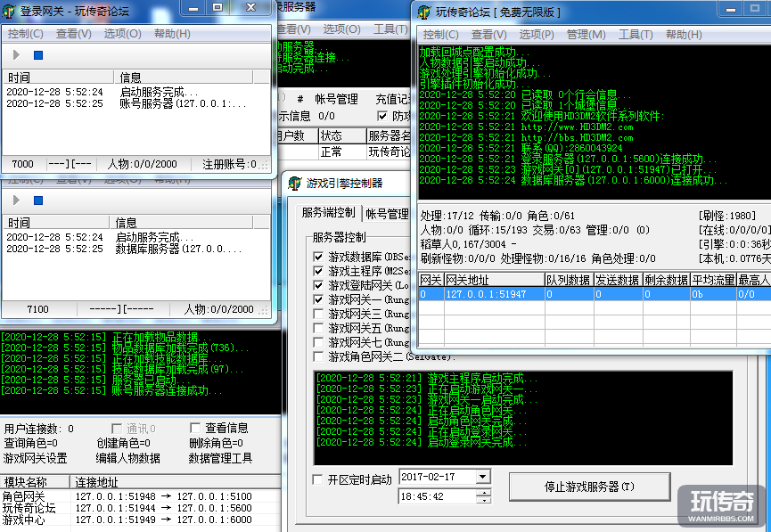Check the 查看信息 checkbox
The height and width of the screenshot is (532, 771).
pos(195,428)
